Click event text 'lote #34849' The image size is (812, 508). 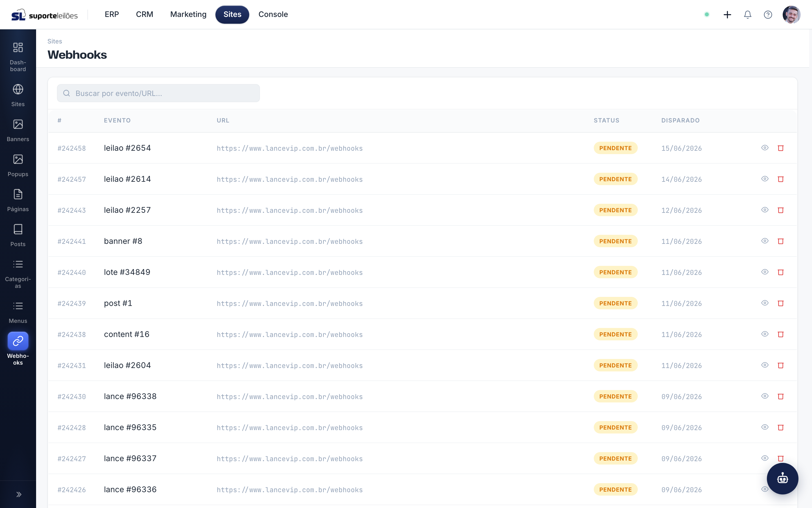pos(127,272)
